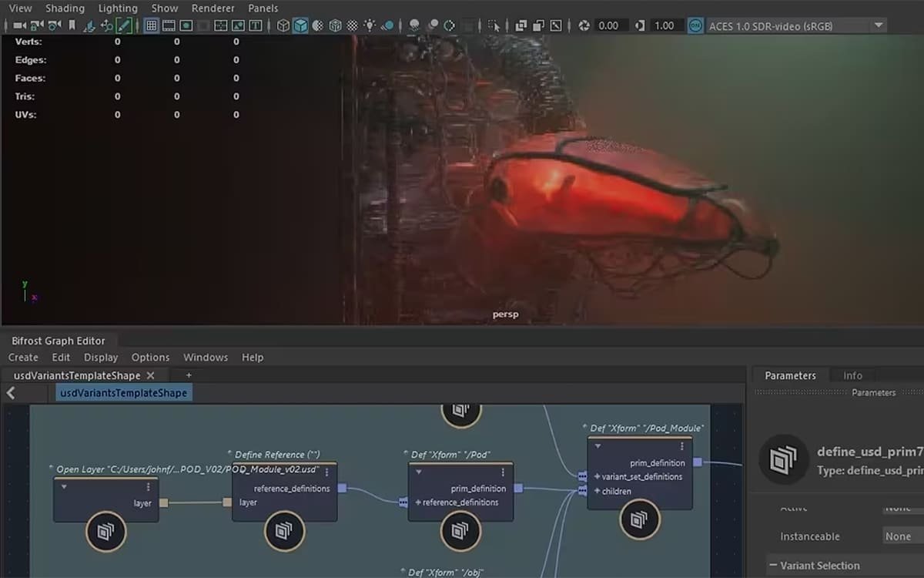This screenshot has width=924, height=578.
Task: Click the Bifrost icon on the Open Layer node
Action: pyautogui.click(x=106, y=532)
